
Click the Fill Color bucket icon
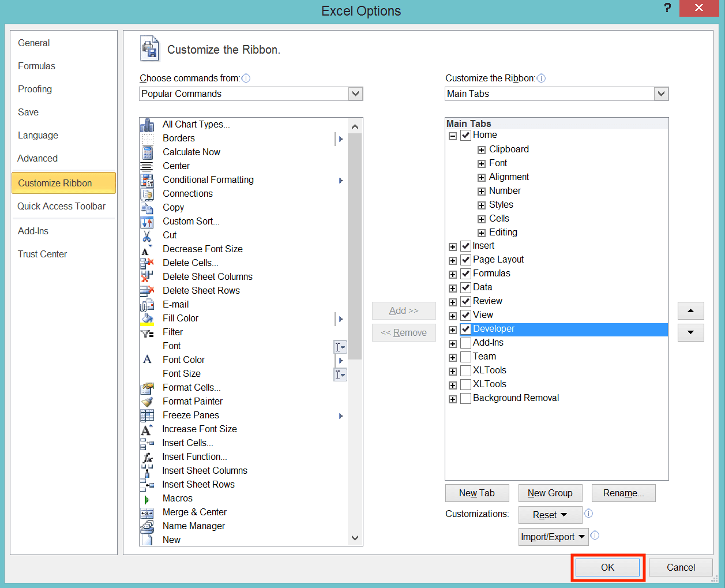click(147, 319)
